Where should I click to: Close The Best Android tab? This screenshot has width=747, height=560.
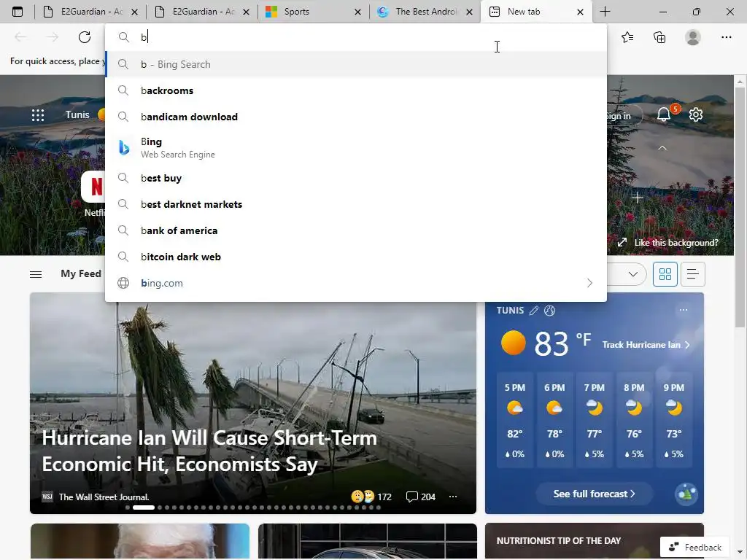[469, 12]
